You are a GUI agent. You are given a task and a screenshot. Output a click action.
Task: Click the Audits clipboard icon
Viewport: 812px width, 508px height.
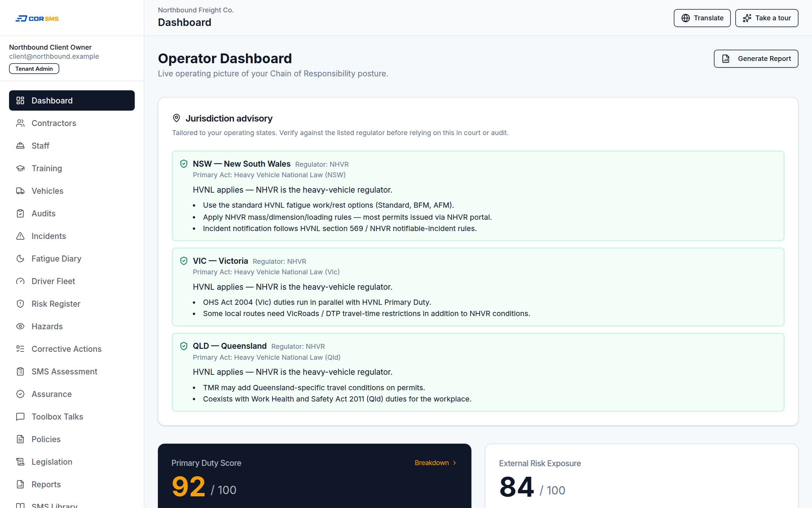click(20, 213)
